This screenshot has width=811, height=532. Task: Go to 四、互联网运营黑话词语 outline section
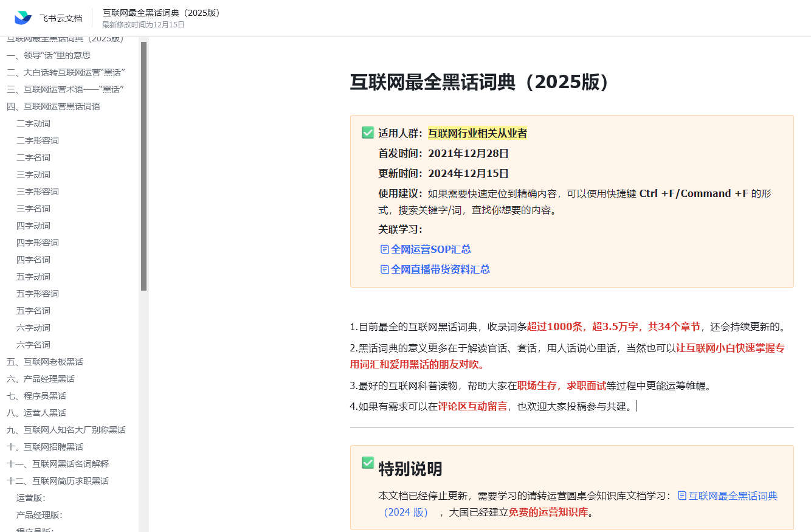click(53, 106)
